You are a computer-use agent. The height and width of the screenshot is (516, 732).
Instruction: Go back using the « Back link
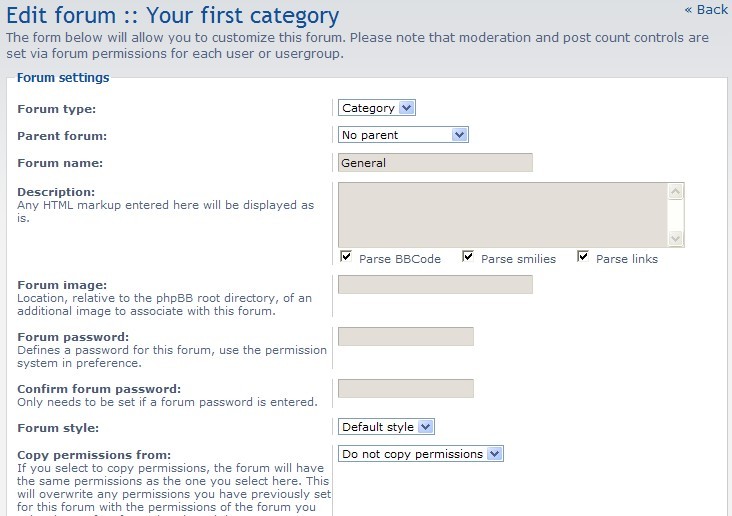coord(706,10)
